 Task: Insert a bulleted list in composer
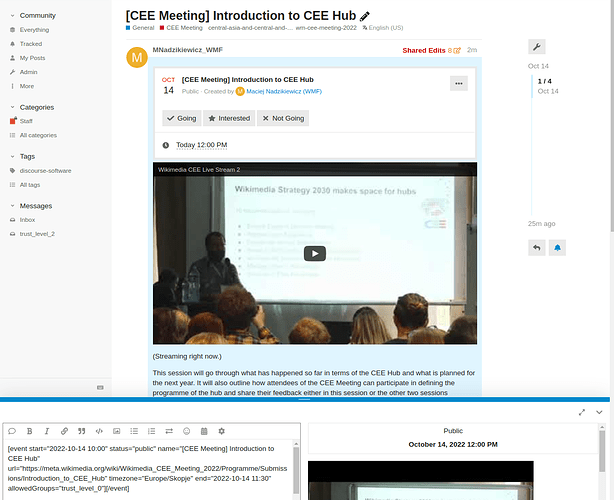click(134, 431)
